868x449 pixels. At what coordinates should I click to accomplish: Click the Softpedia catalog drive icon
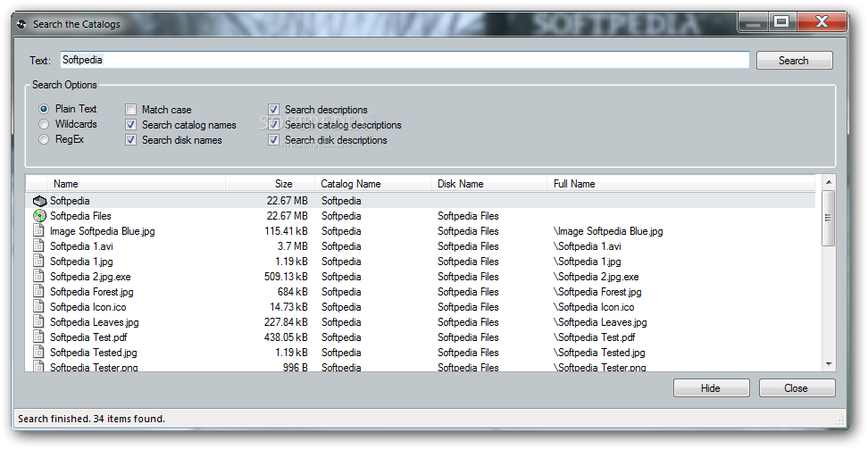click(39, 201)
